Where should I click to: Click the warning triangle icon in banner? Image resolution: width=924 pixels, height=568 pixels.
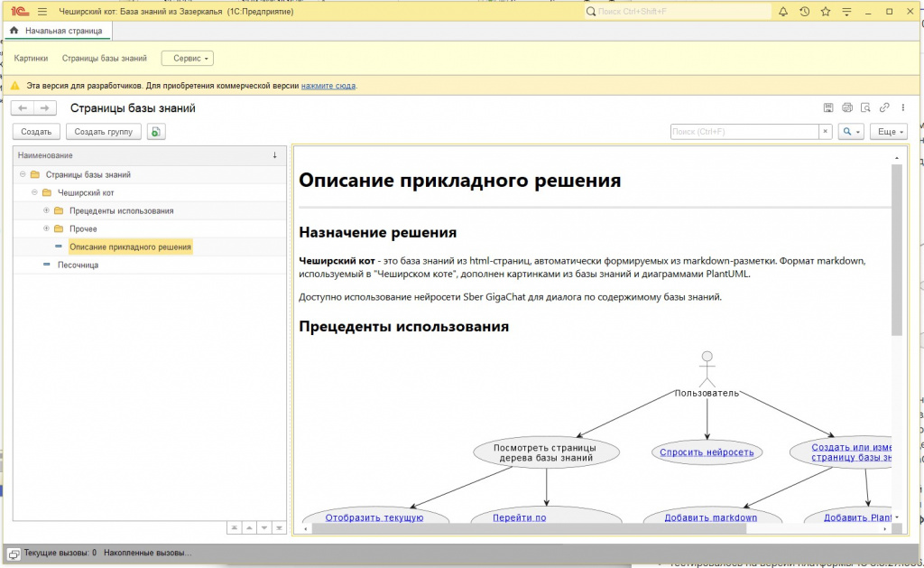15,86
